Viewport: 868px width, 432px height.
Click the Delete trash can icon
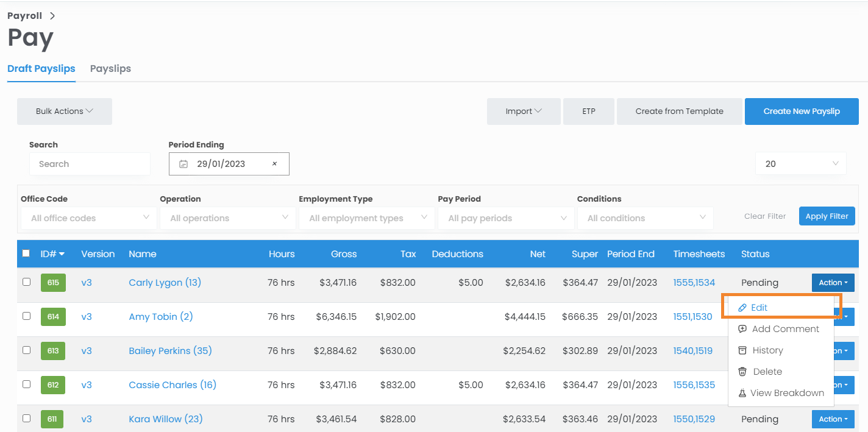(742, 372)
